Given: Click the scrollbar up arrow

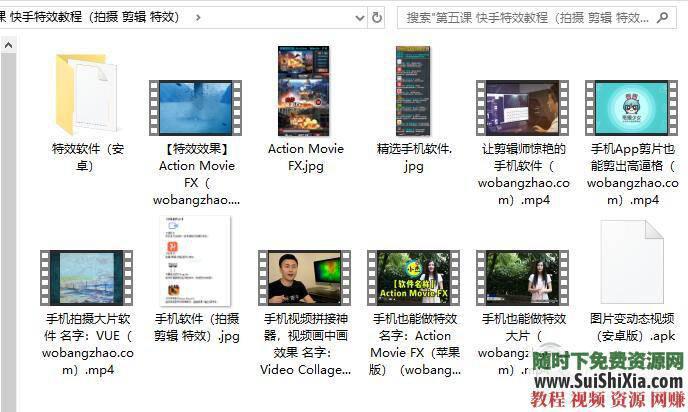Looking at the screenshot, I should pyautogui.click(x=8, y=45).
